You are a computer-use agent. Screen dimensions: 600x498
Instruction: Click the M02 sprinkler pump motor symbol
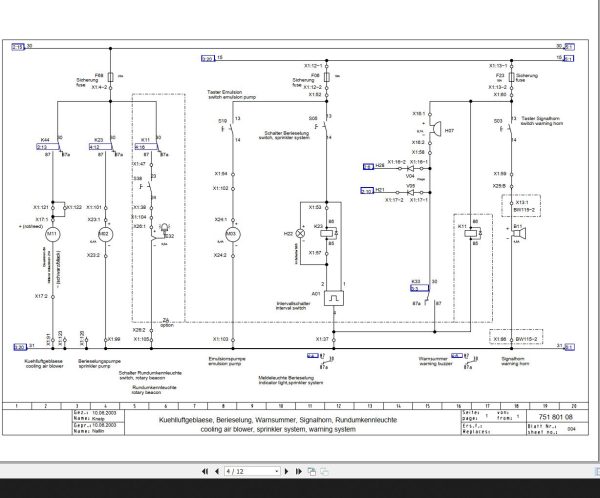pyautogui.click(x=106, y=234)
